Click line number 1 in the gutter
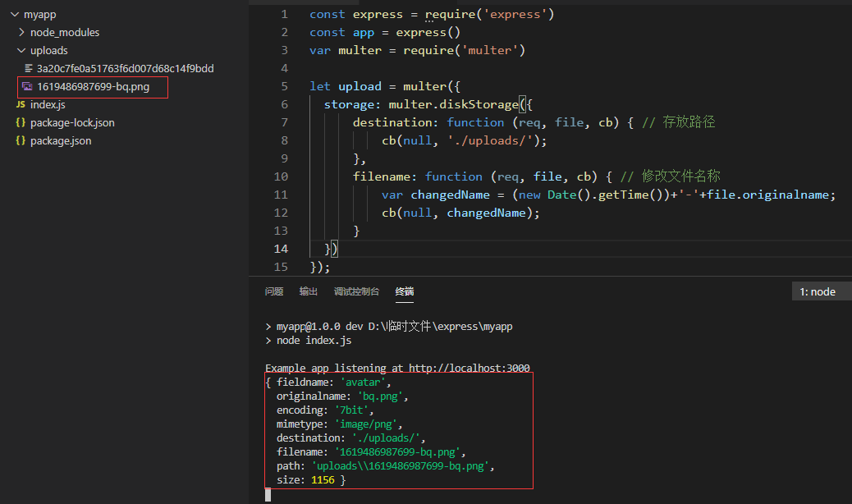 (284, 15)
